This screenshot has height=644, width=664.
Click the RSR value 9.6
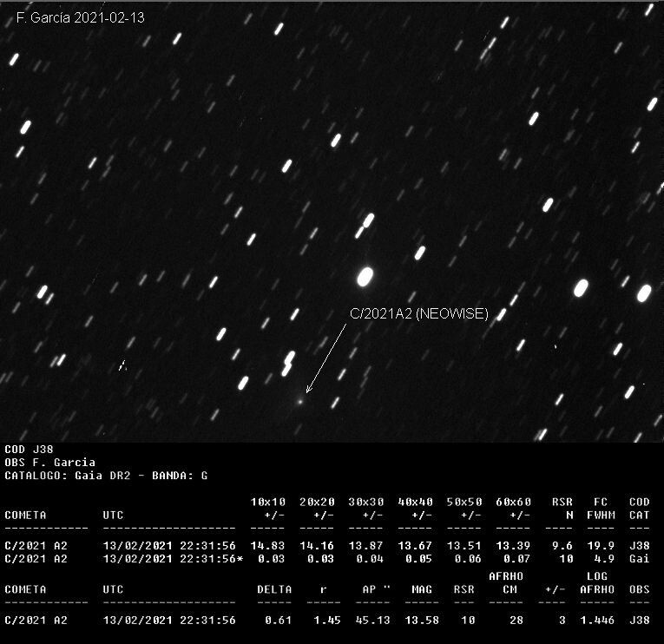(562, 546)
